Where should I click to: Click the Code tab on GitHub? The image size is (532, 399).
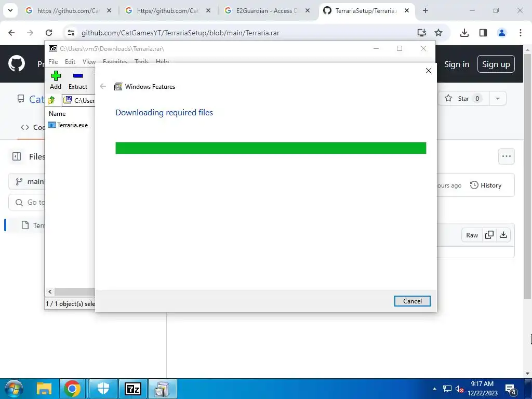(32, 128)
